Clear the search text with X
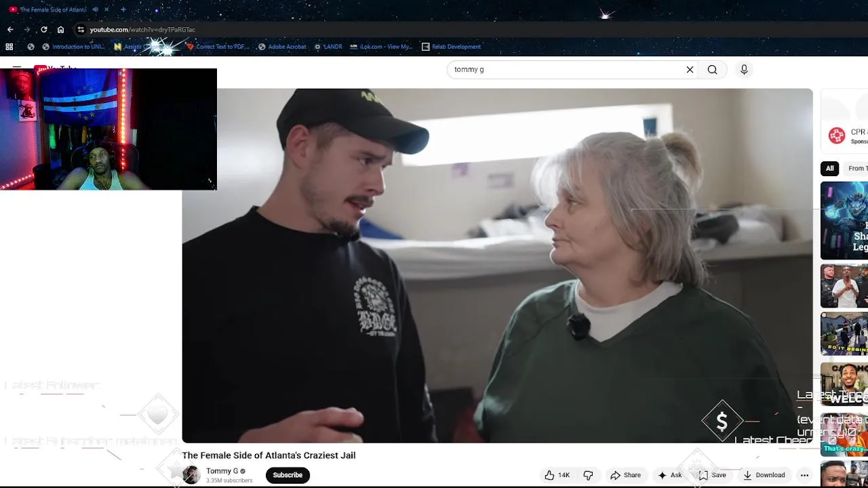 pyautogui.click(x=690, y=70)
